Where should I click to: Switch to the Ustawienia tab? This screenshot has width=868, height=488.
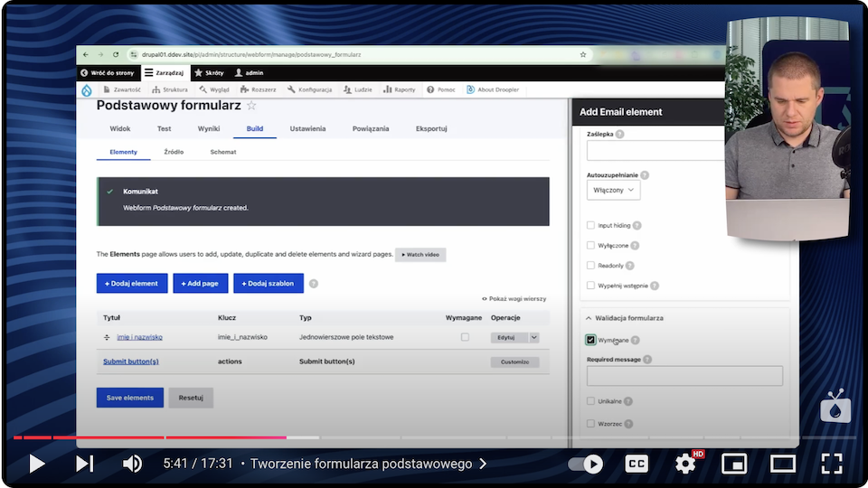coord(307,129)
